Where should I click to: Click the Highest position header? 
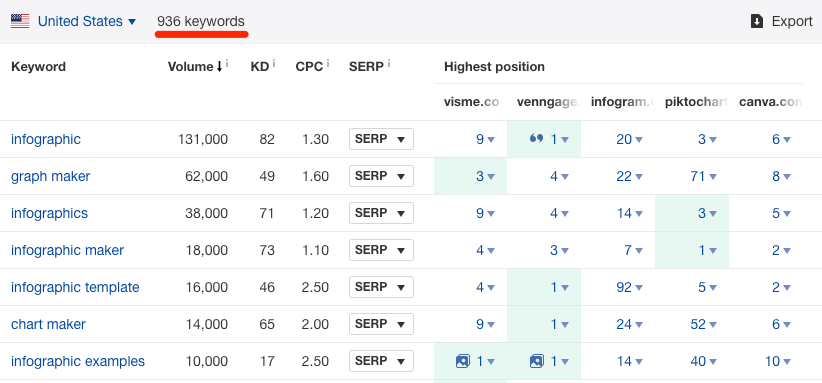point(494,67)
